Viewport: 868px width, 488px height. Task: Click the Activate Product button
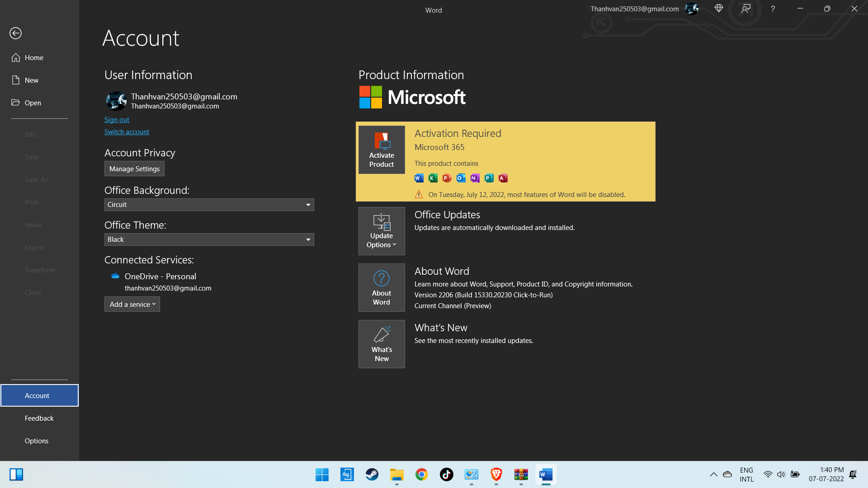(x=382, y=150)
